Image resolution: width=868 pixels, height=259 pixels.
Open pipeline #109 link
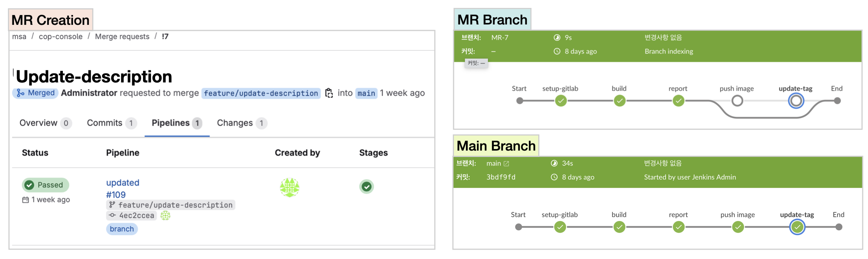click(x=116, y=195)
